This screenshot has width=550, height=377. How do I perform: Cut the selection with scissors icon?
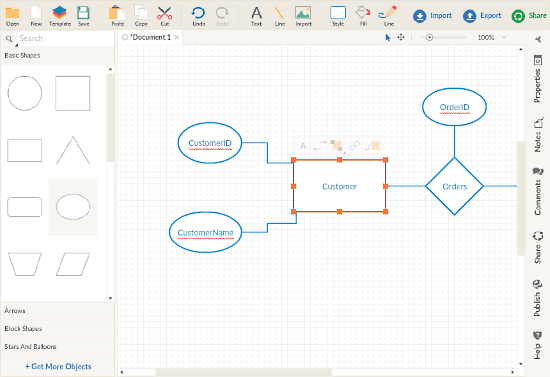click(165, 16)
